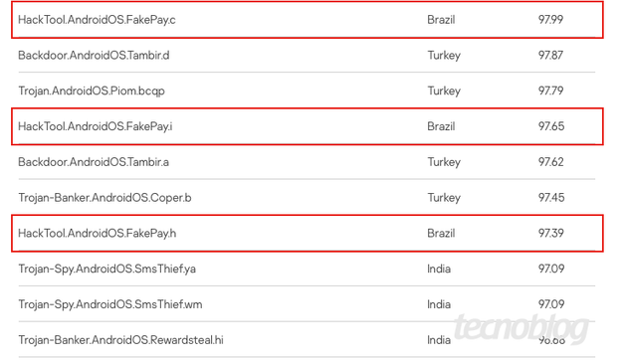Click Brazil in the FakePay.c row
Viewport: 625px width, 364px height.
pyautogui.click(x=441, y=20)
